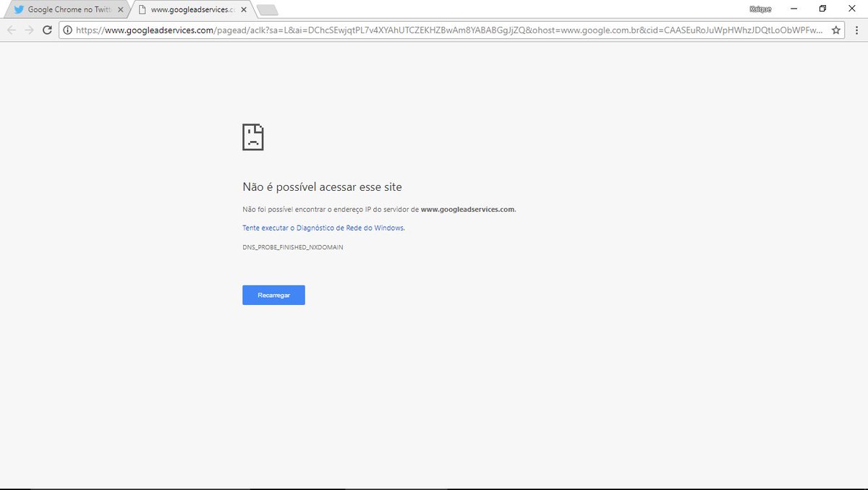Open a new tab
Viewport: 868px width, 490px height.
tap(268, 10)
